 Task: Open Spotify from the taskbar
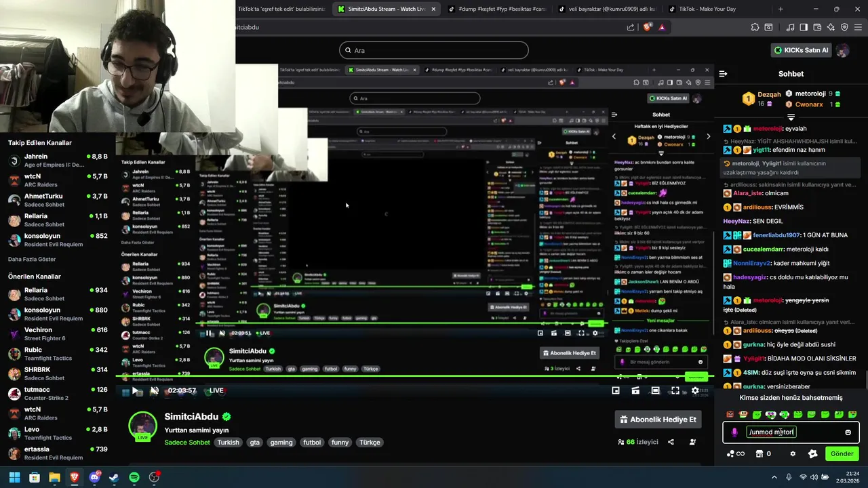tap(134, 477)
